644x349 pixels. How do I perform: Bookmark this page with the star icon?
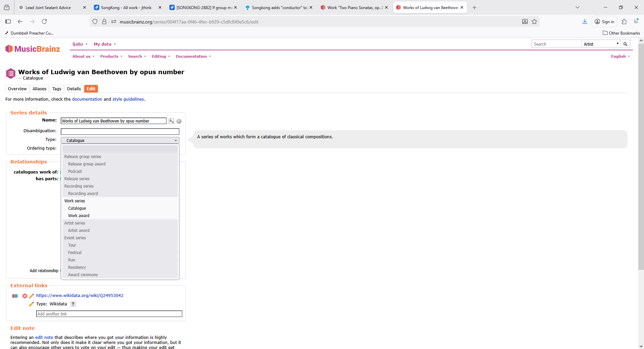pos(534,22)
